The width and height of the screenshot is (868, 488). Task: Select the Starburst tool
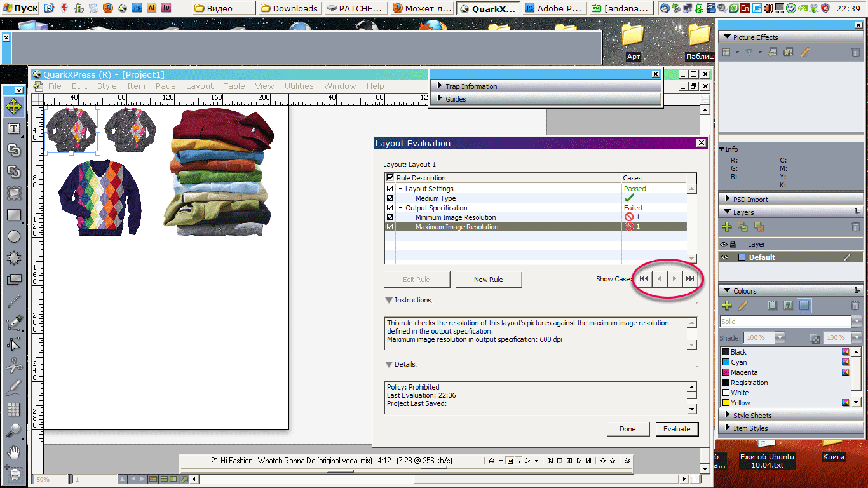pyautogui.click(x=13, y=258)
